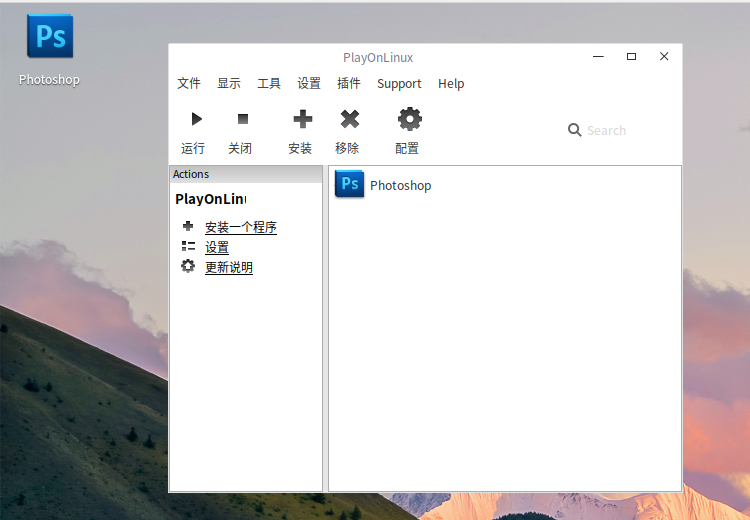Open the 工具 menu

pyautogui.click(x=269, y=83)
